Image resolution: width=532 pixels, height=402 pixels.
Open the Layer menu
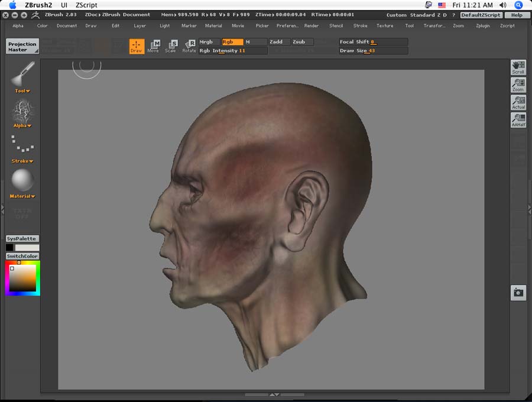coord(140,26)
